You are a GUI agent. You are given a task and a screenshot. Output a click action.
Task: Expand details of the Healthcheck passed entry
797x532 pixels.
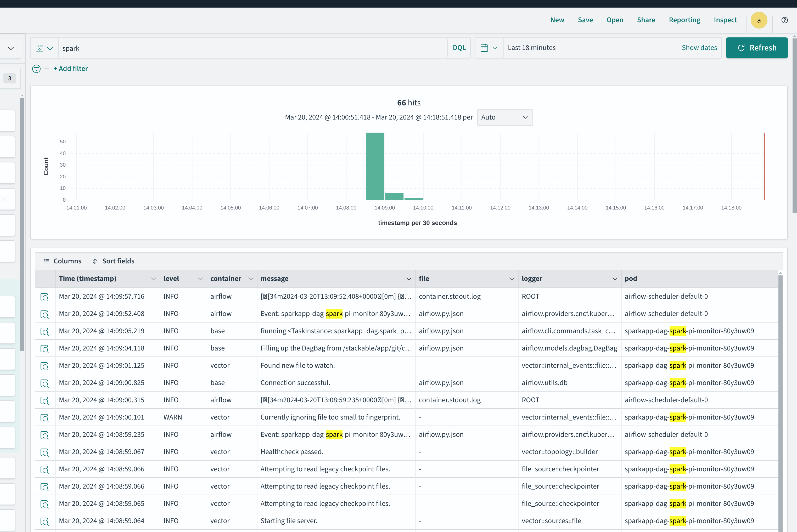tap(45, 452)
